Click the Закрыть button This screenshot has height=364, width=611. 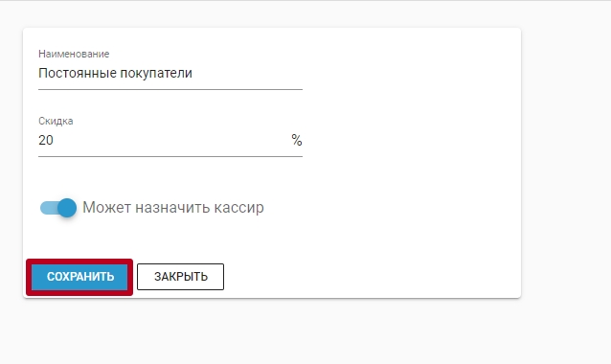tap(180, 277)
